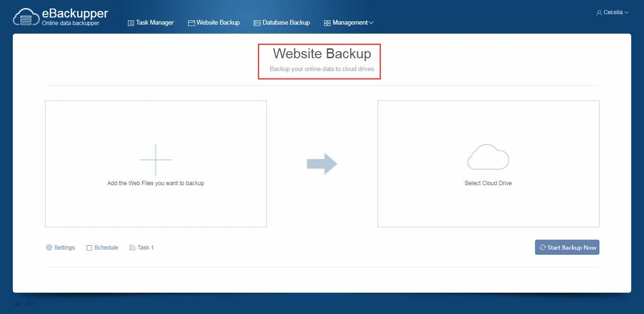Click the user icon next to Cecelia

pos(599,12)
